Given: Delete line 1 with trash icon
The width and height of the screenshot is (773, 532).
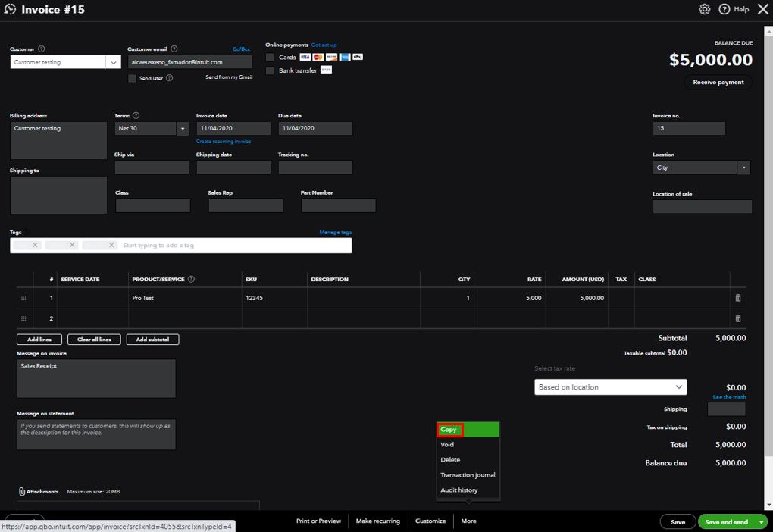Looking at the screenshot, I should 738,298.
